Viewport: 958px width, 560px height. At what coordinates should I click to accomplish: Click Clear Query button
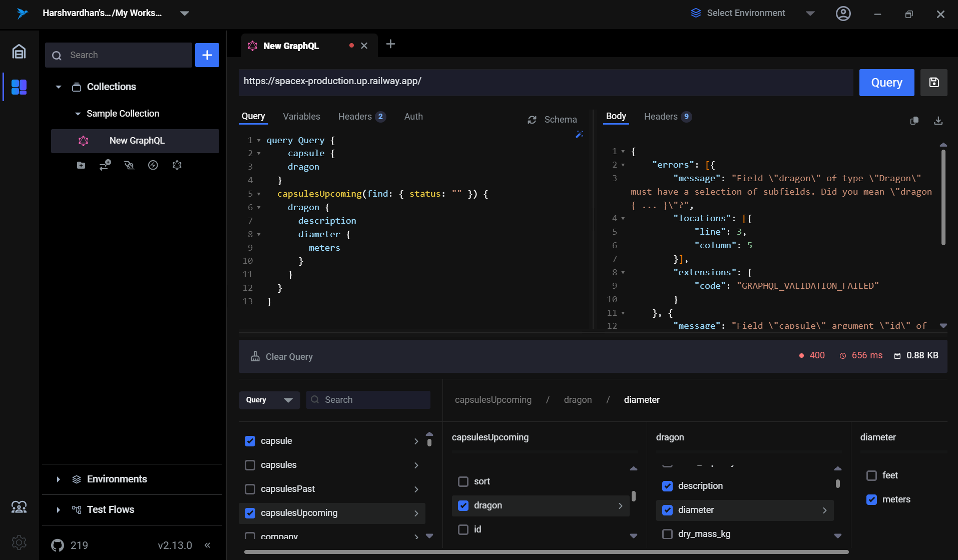point(282,357)
